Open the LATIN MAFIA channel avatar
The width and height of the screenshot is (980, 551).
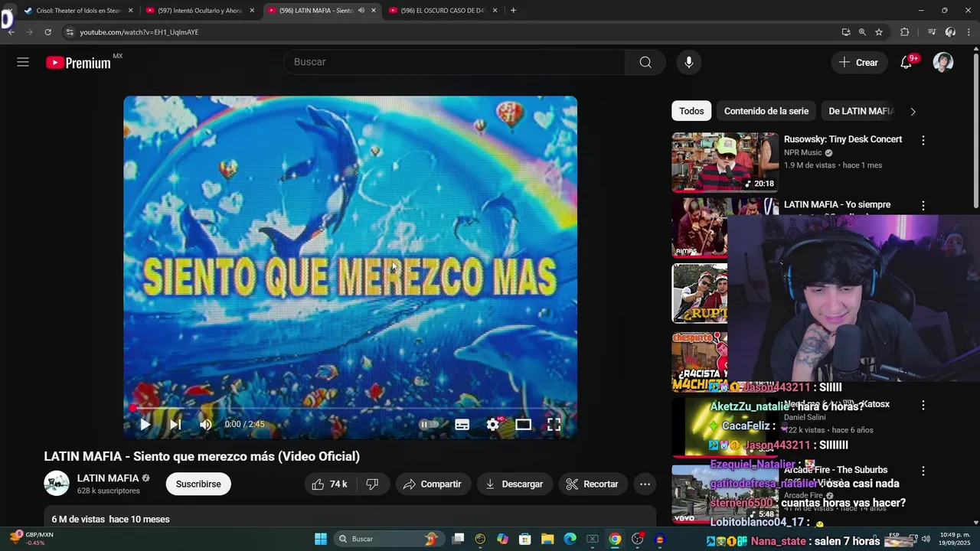57,484
